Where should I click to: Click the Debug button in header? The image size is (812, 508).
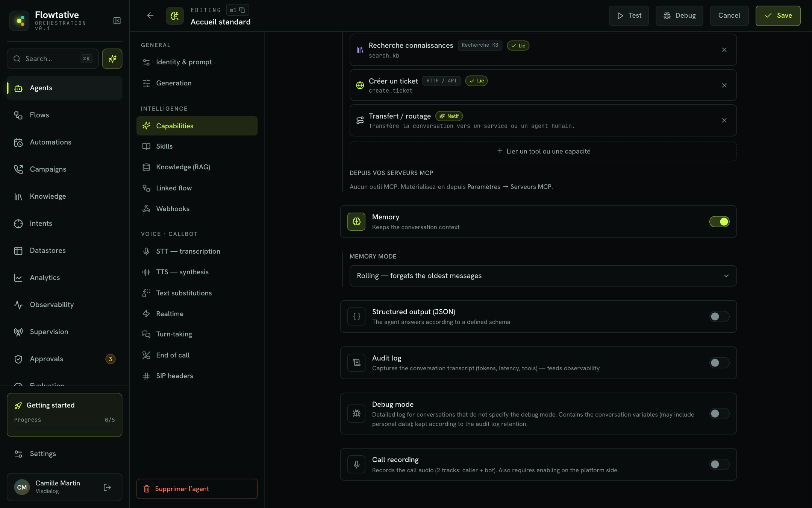tap(679, 16)
